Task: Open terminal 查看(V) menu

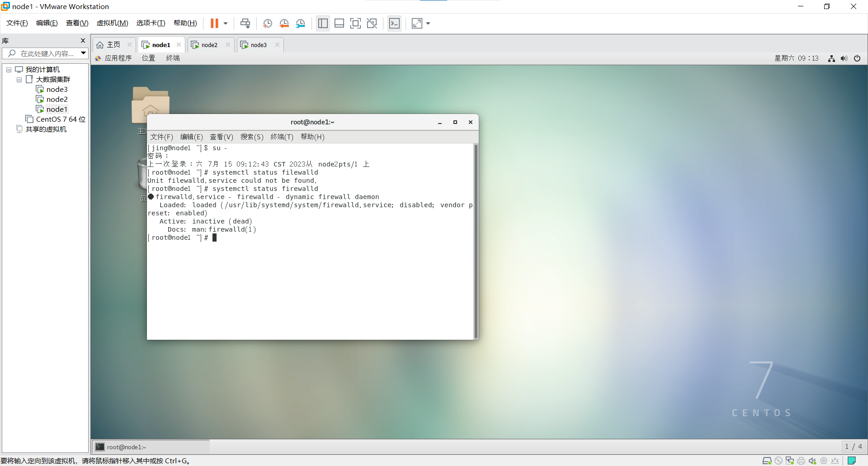Action: click(222, 137)
